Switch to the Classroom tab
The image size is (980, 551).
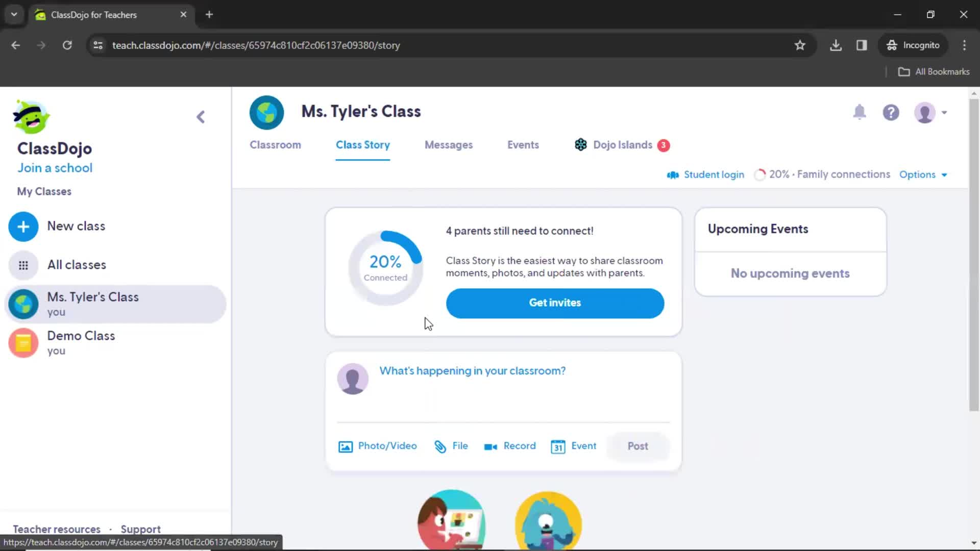click(x=275, y=145)
